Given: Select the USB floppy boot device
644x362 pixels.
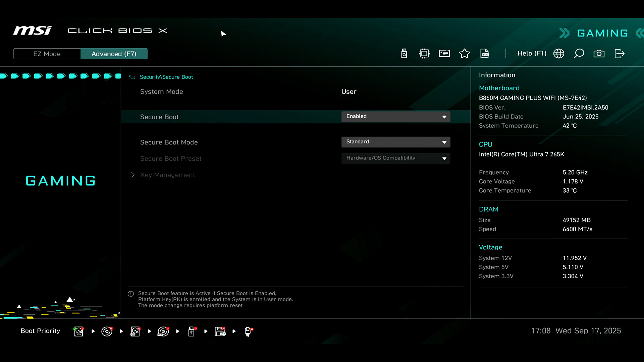Looking at the screenshot, I should click(220, 331).
